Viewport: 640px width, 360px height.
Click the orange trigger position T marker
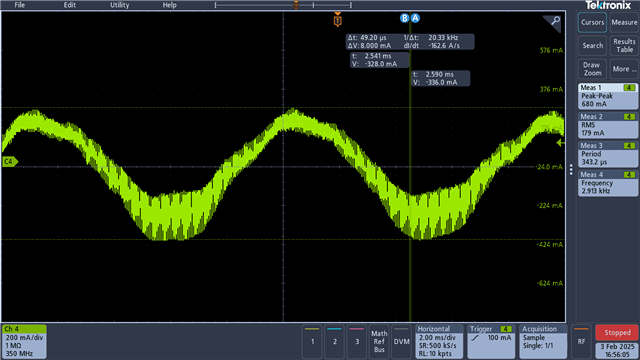point(337,20)
